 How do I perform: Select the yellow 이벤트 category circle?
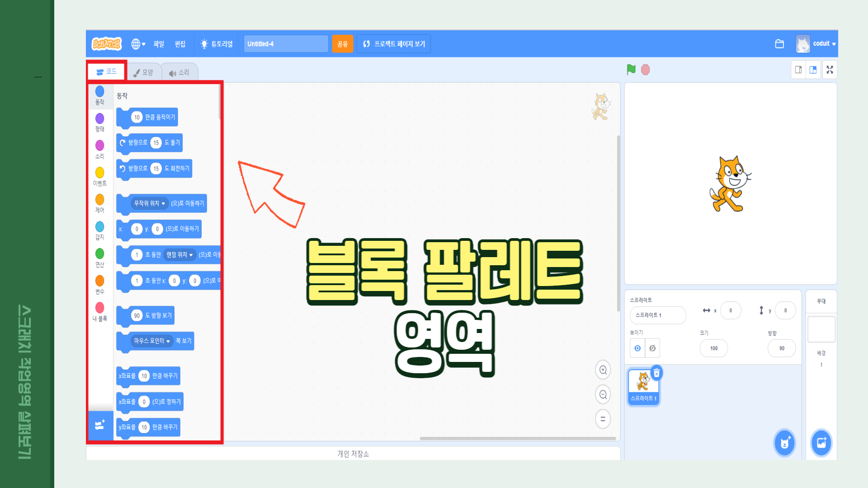100,173
